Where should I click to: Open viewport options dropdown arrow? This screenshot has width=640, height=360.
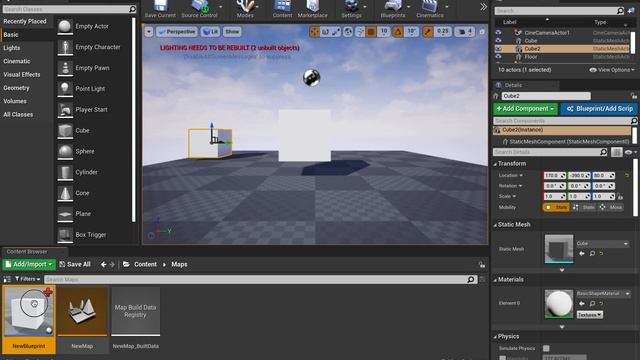(149, 31)
